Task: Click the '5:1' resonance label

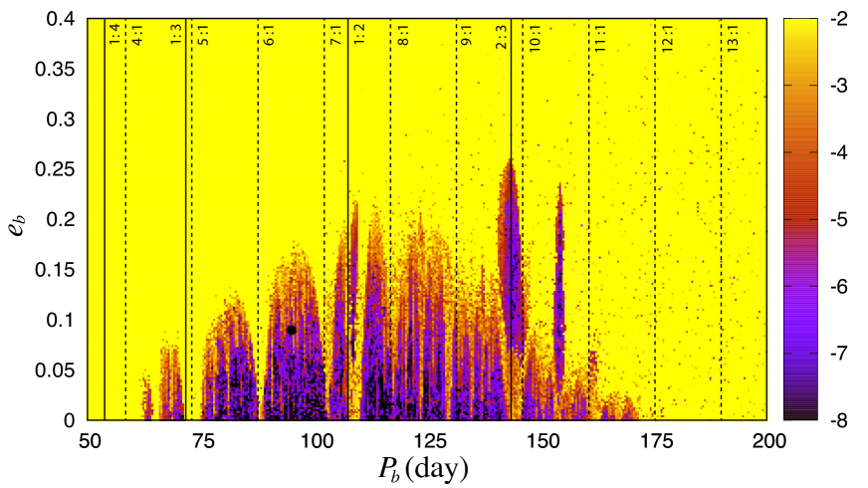Action: click(203, 34)
